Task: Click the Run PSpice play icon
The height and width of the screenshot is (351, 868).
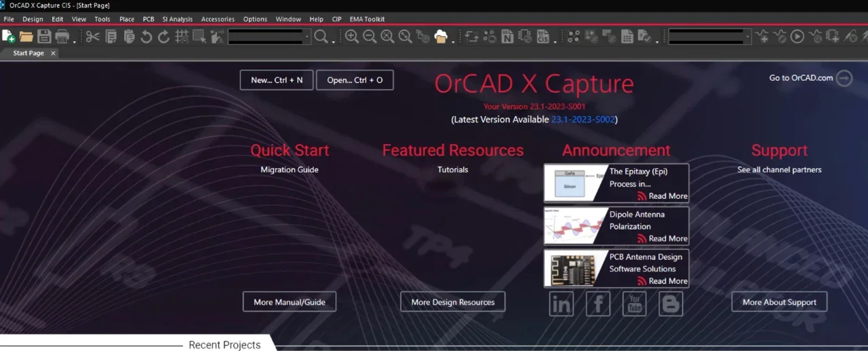Action: coord(797,37)
